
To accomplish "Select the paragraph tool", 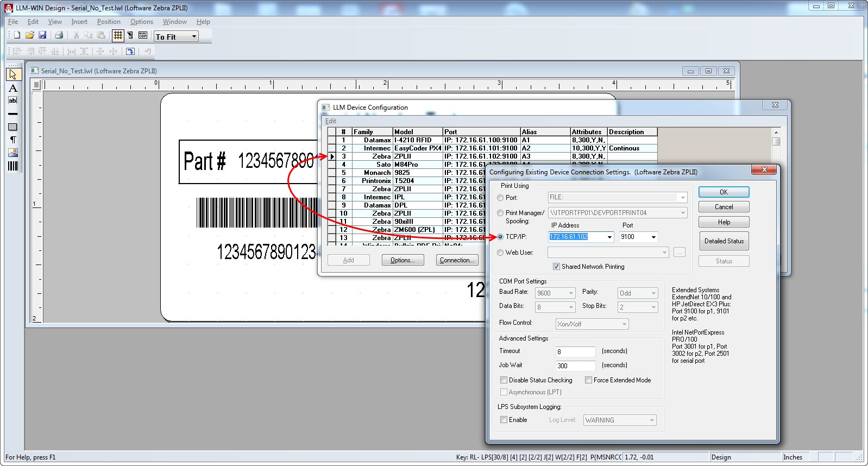I will tap(13, 140).
